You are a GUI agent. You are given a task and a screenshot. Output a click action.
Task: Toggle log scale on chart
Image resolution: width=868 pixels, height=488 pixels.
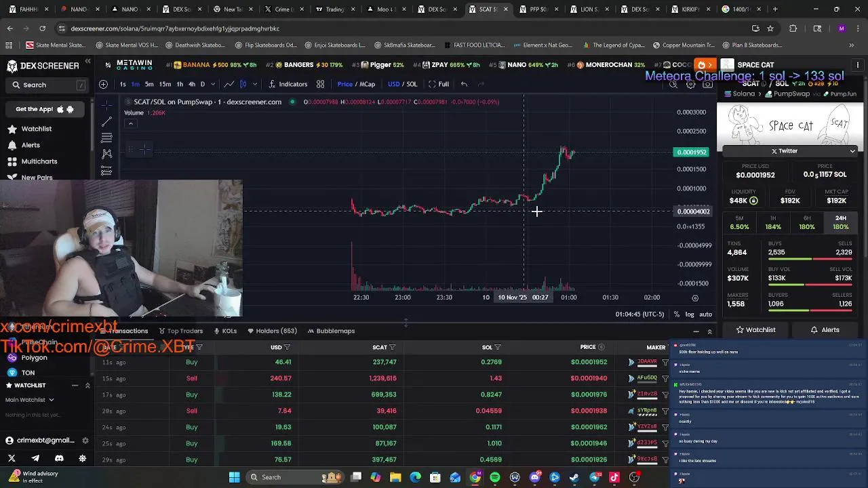coord(690,314)
